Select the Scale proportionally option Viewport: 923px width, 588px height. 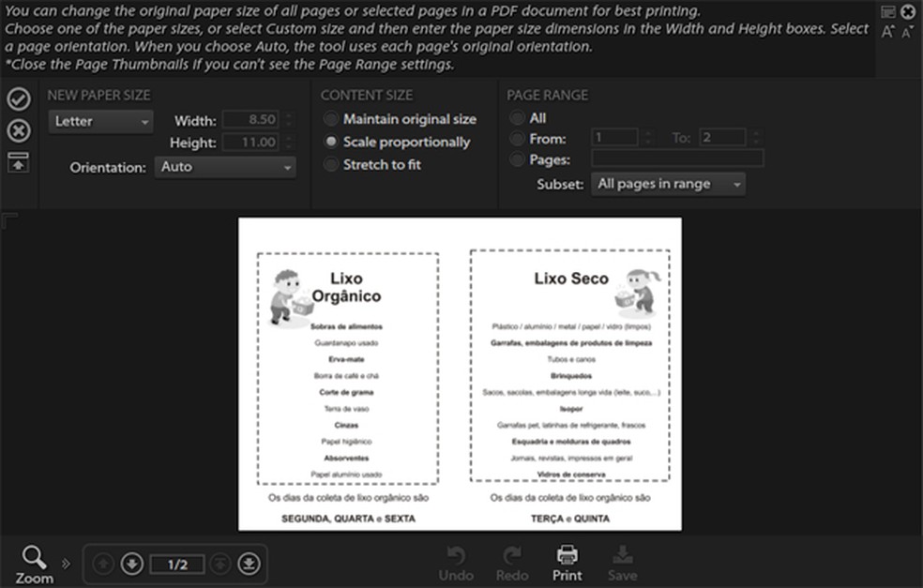(x=331, y=143)
